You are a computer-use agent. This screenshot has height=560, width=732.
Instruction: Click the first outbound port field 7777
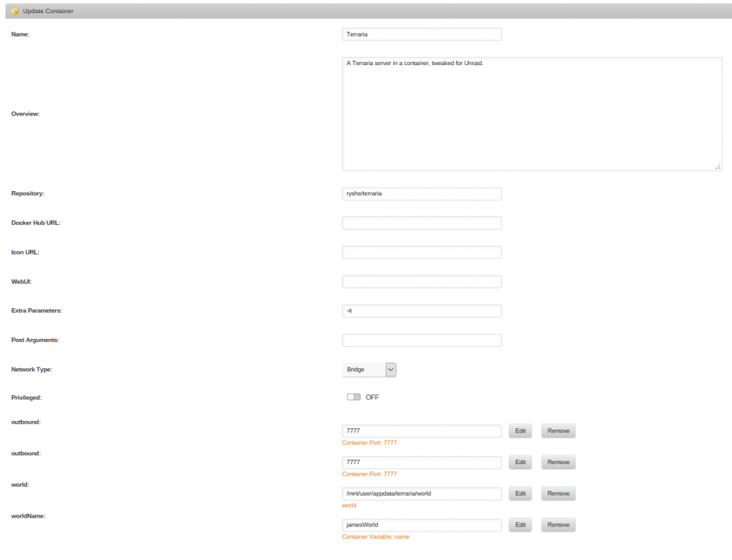point(422,430)
